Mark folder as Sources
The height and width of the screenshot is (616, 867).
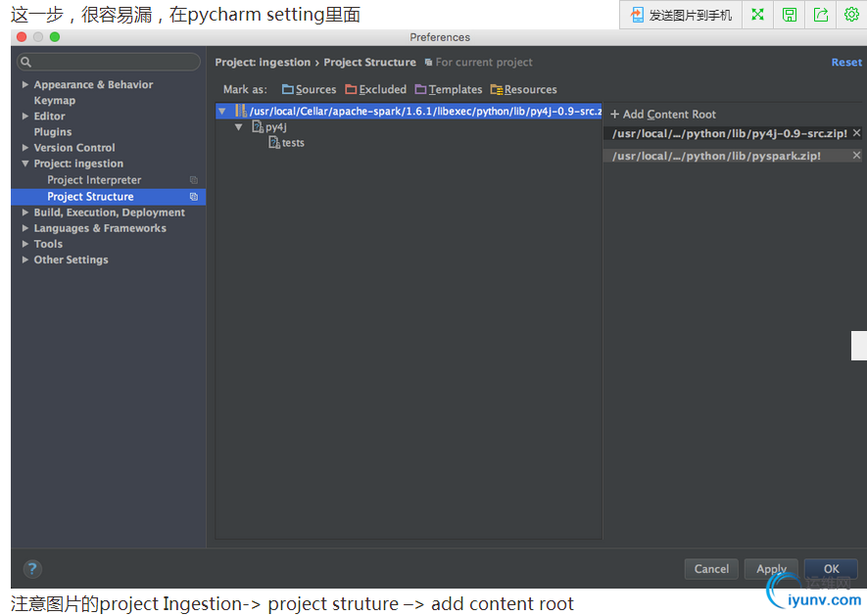point(310,89)
